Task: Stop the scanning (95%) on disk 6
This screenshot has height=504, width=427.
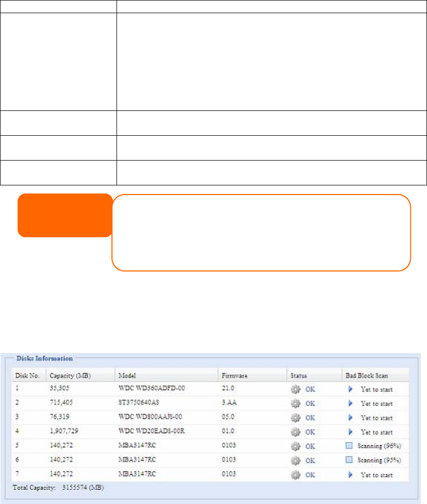Action: (x=349, y=459)
